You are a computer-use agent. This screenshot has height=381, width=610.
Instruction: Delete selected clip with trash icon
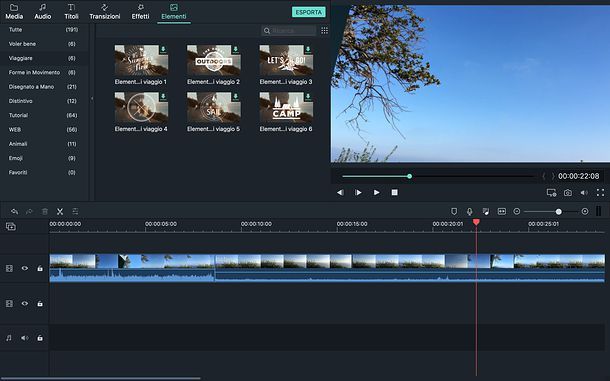click(x=45, y=211)
